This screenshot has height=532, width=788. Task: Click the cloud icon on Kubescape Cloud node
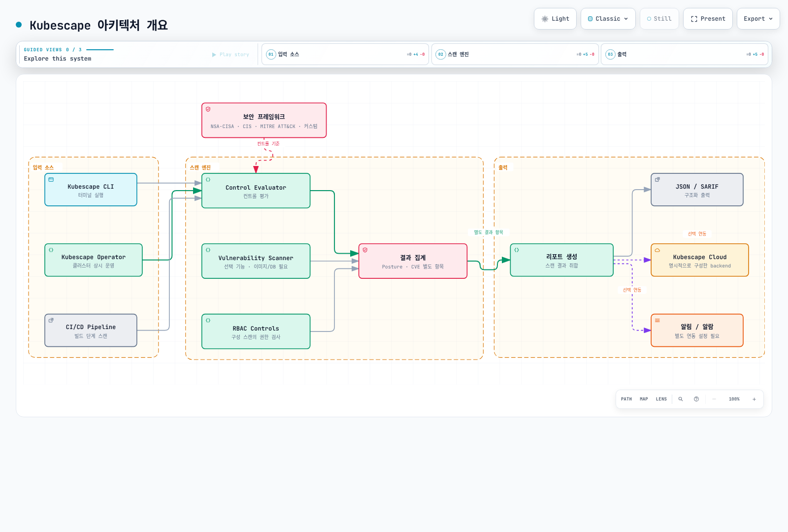click(x=657, y=250)
